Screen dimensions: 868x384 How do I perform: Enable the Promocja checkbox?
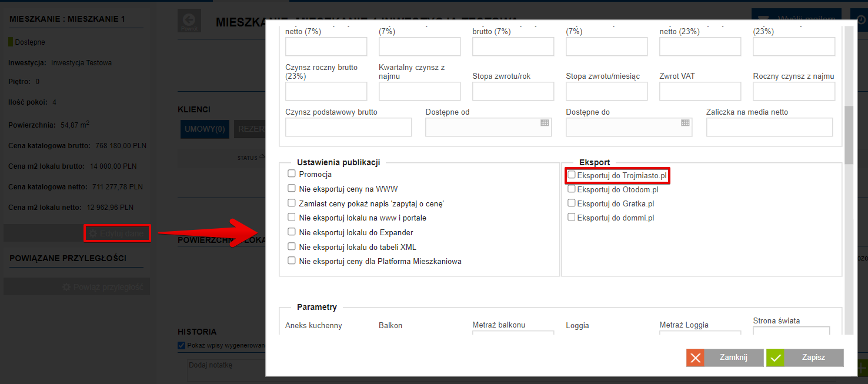point(291,173)
